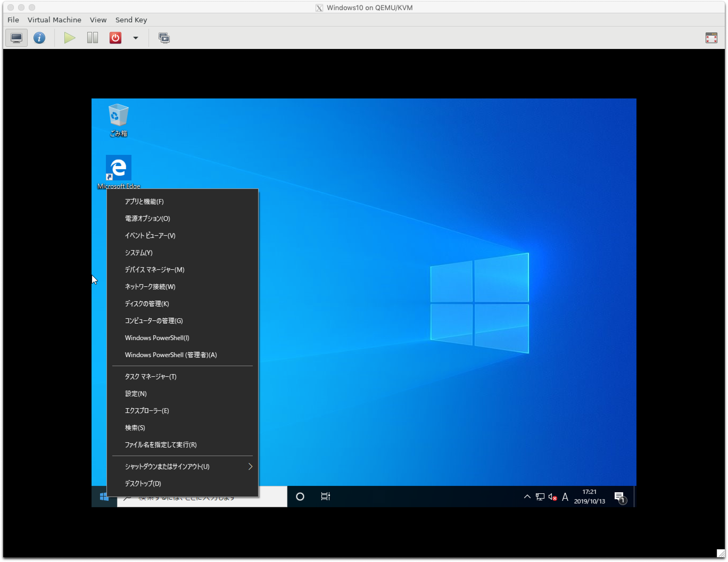Open ディスクの管理(K)

pyautogui.click(x=182, y=304)
